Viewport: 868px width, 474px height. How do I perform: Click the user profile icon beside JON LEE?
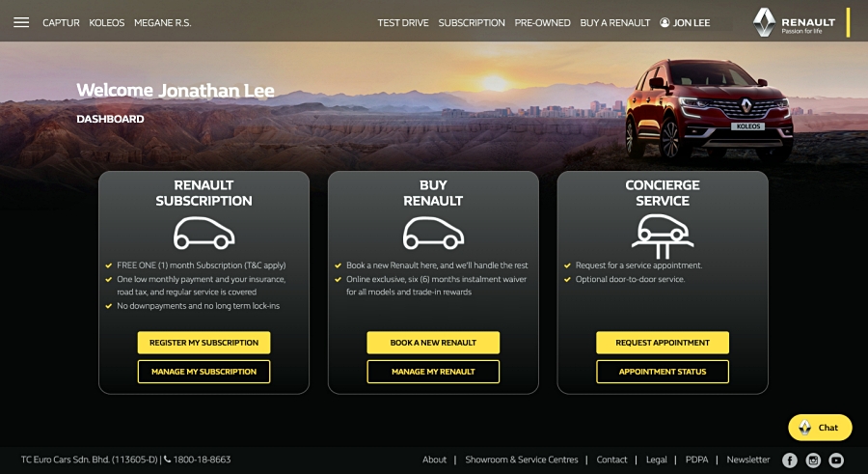click(665, 23)
